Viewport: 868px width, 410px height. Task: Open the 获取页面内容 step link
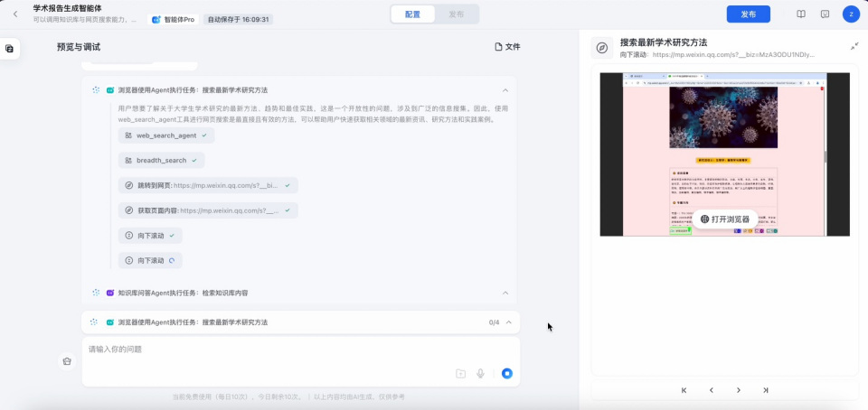coord(208,210)
